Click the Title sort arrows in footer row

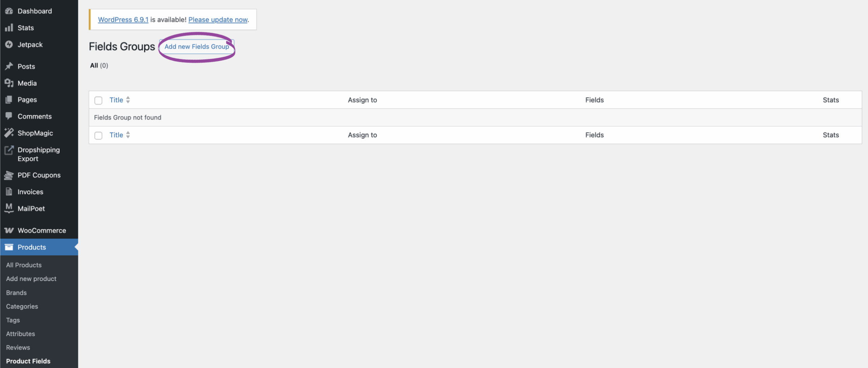128,135
